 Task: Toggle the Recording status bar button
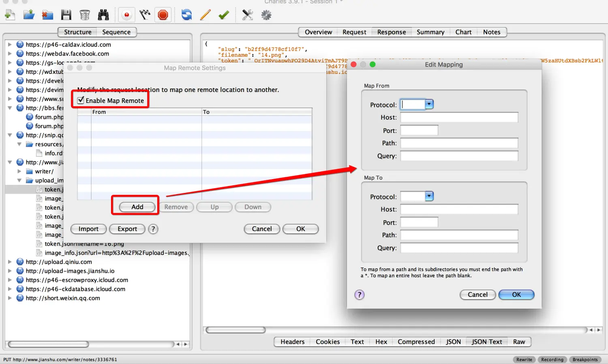(x=552, y=360)
